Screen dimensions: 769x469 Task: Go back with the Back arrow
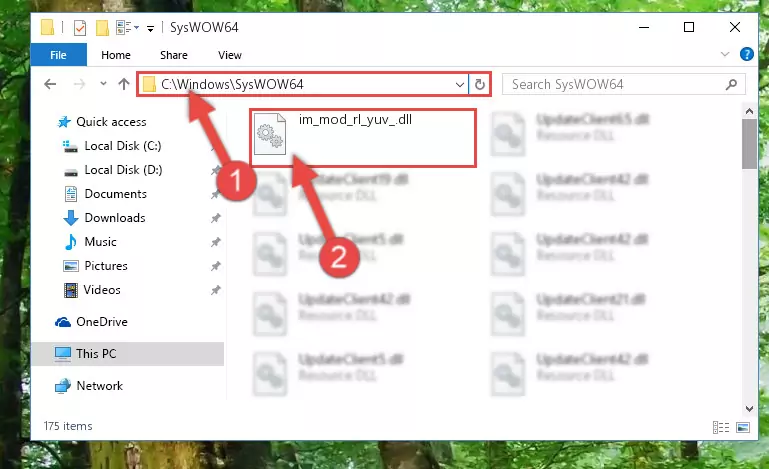50,84
